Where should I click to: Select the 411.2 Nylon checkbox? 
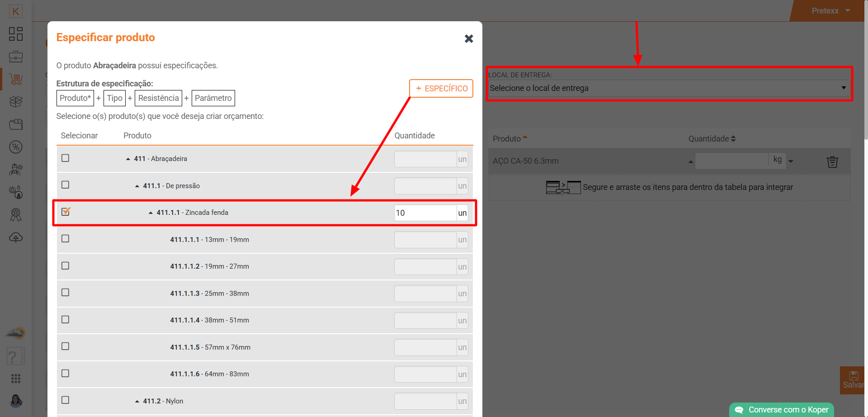tap(66, 400)
